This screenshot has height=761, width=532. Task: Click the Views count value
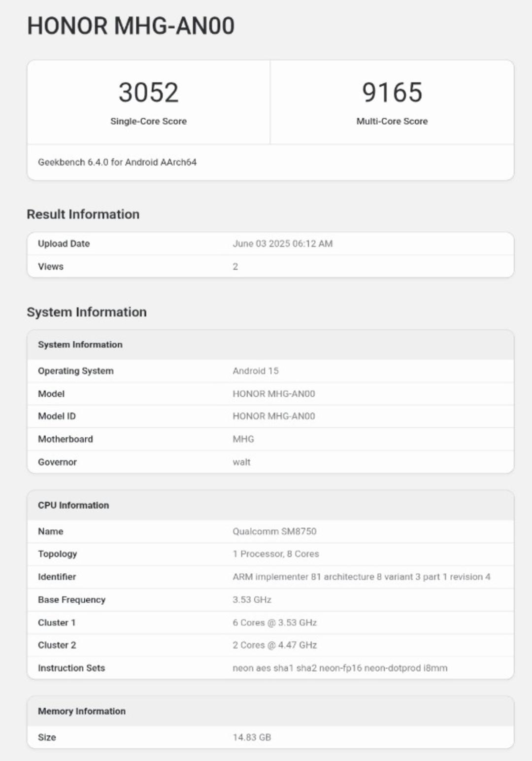click(235, 267)
